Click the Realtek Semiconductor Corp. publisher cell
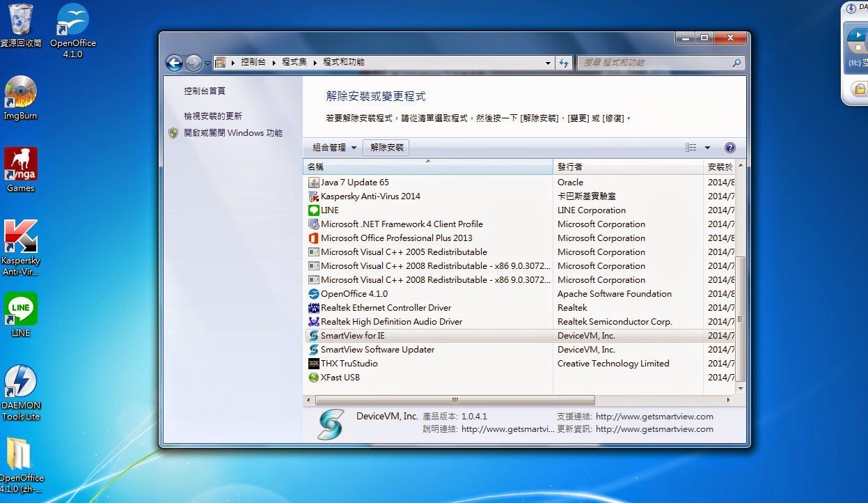The image size is (868, 503). (x=615, y=322)
